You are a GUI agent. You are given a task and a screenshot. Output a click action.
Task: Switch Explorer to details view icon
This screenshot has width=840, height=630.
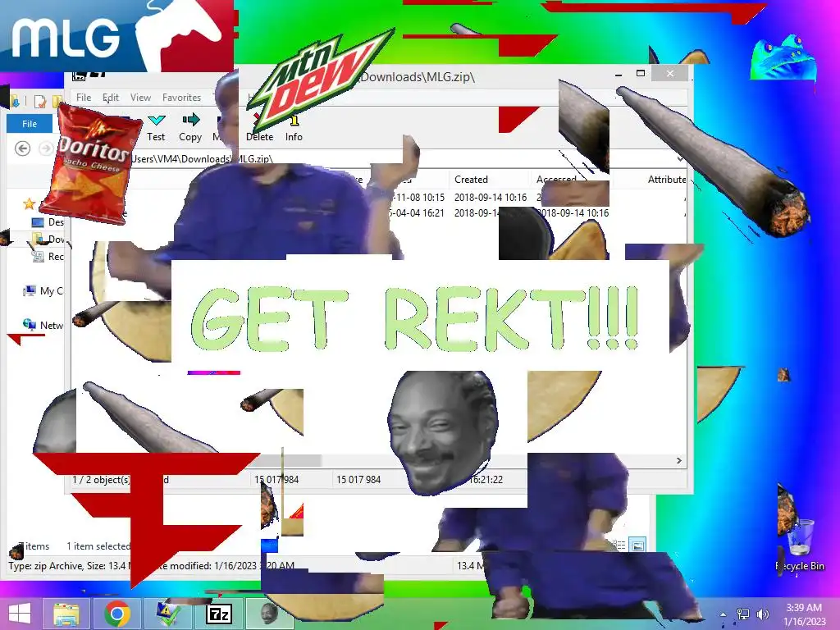[619, 546]
